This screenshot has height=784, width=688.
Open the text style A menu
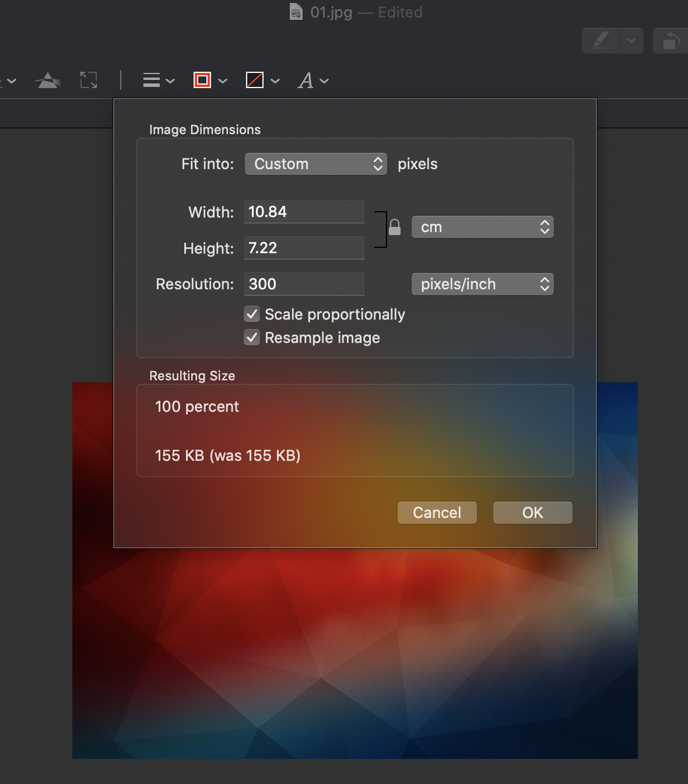pos(313,80)
